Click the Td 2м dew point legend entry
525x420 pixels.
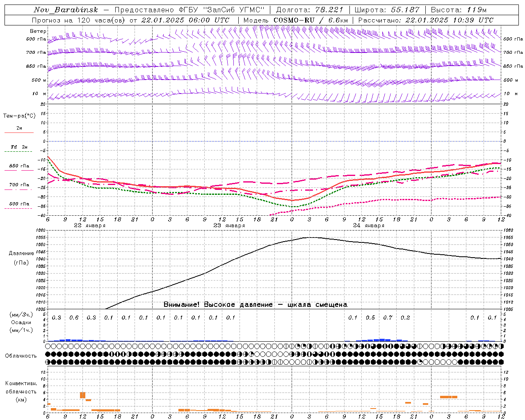(x=19, y=148)
